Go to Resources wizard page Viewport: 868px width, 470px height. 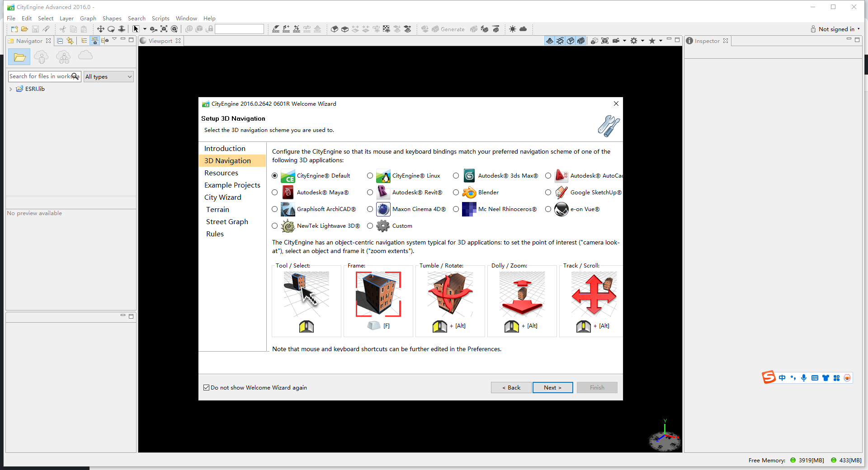click(221, 173)
